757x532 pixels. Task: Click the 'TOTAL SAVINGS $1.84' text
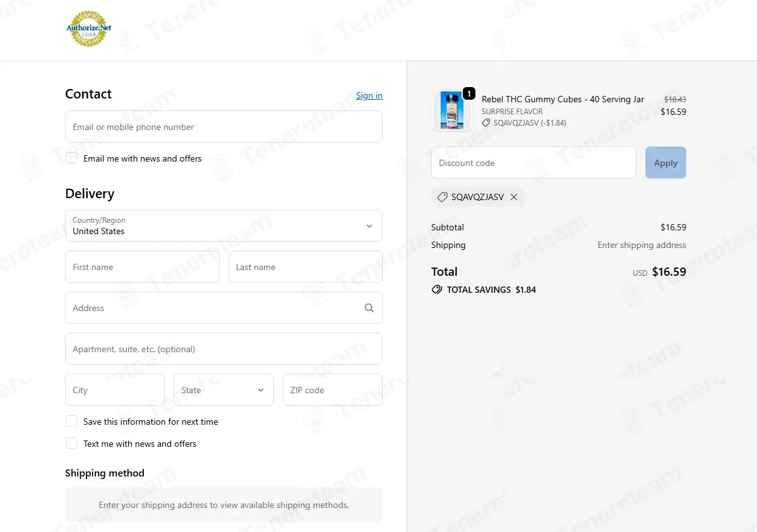click(x=491, y=290)
